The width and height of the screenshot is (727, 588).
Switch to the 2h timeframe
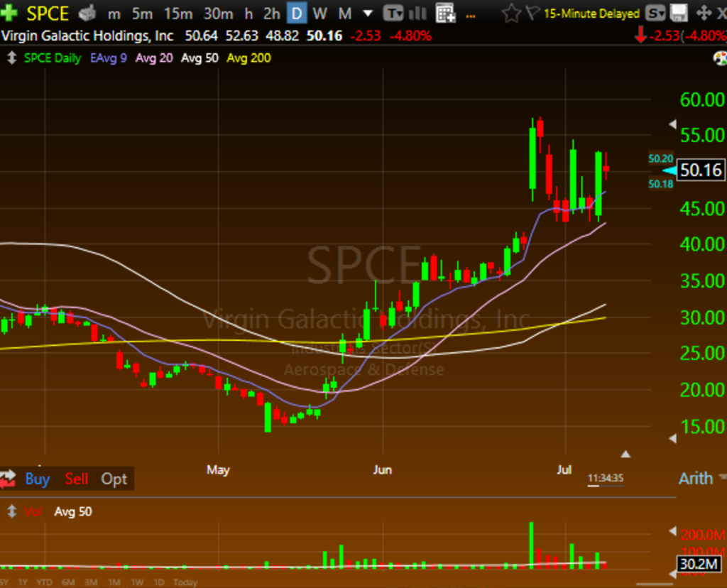pos(272,14)
